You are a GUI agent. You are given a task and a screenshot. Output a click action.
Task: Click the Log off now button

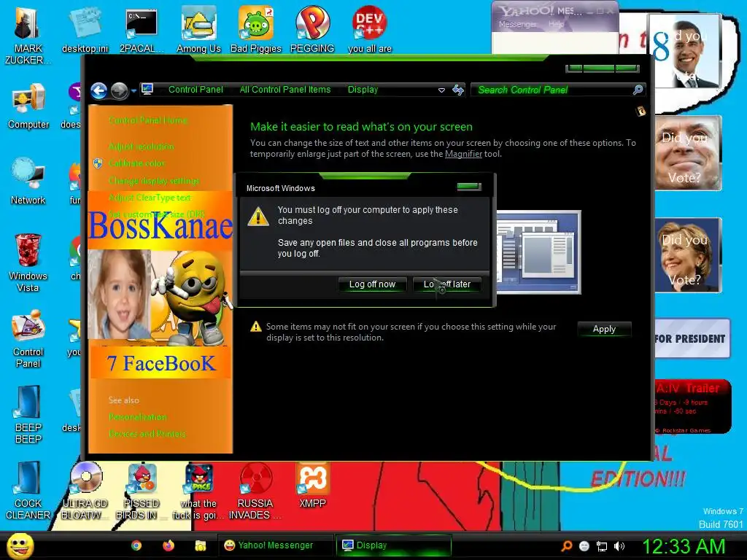(x=372, y=284)
